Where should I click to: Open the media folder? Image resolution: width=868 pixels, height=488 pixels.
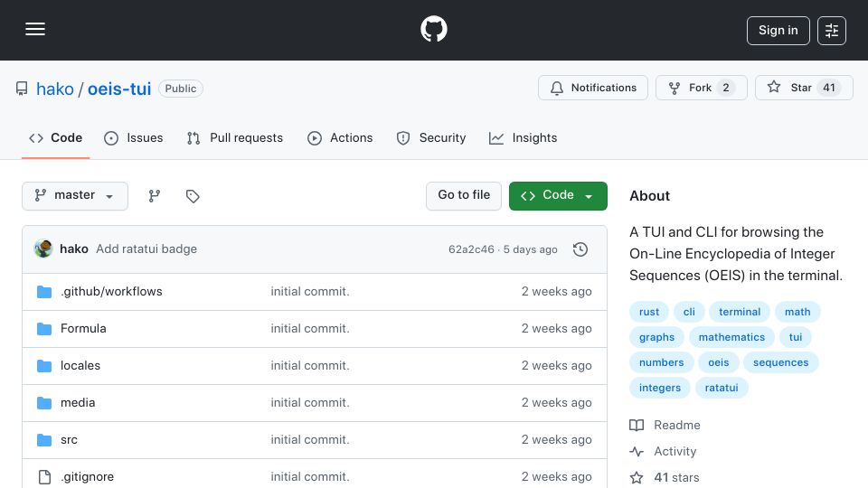[x=78, y=403]
